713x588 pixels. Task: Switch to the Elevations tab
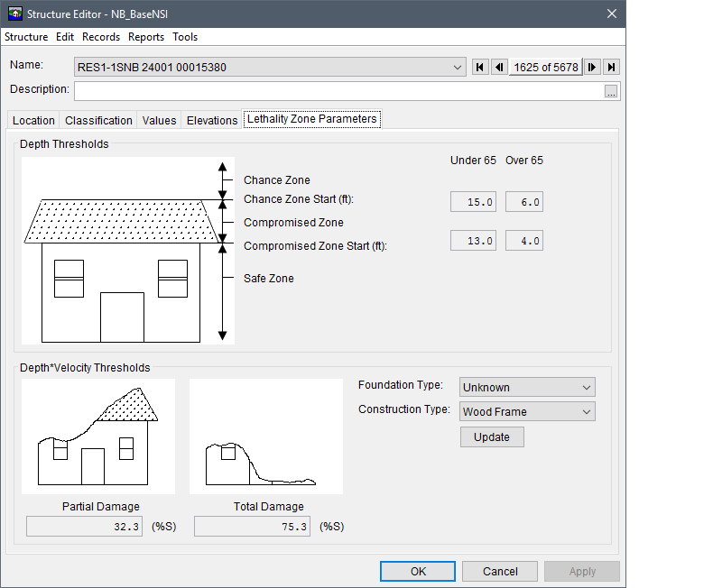click(212, 121)
